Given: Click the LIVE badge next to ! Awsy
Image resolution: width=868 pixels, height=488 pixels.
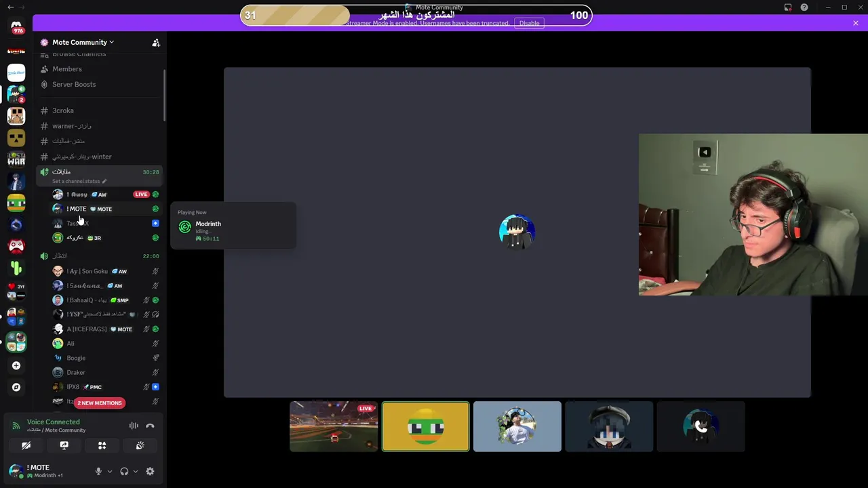Looking at the screenshot, I should [141, 195].
